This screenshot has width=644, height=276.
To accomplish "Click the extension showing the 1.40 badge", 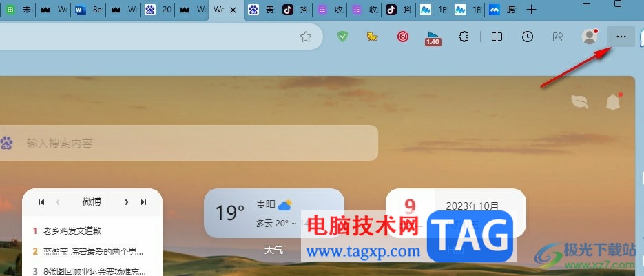I will click(433, 38).
